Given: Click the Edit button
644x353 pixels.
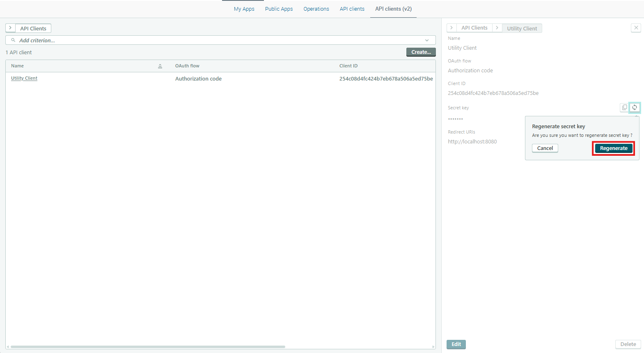Looking at the screenshot, I should point(456,344).
